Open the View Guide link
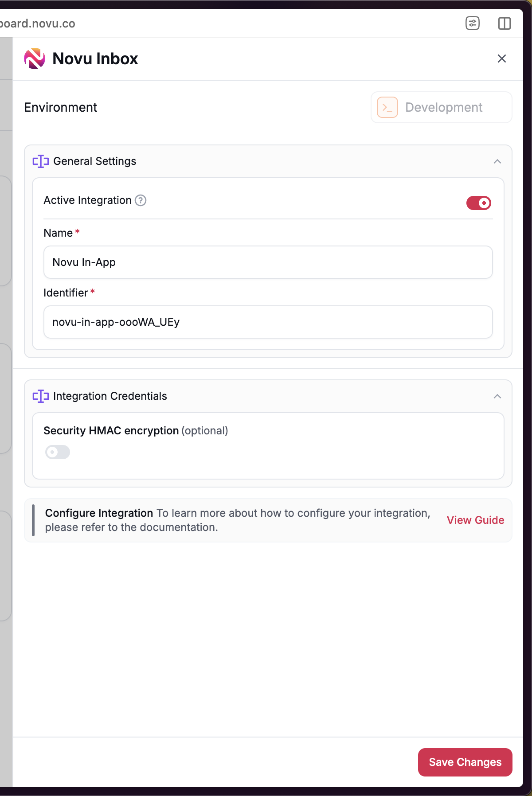The height and width of the screenshot is (796, 532). coord(475,520)
